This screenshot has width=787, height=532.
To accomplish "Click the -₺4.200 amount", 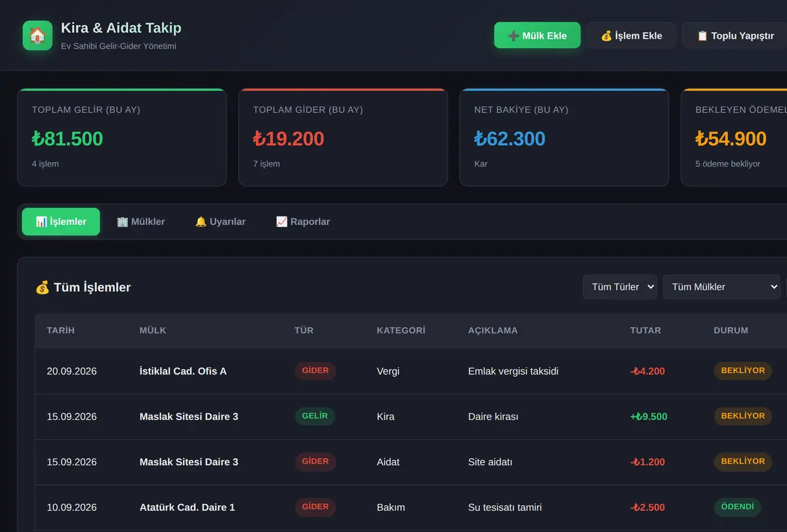I will 647,371.
